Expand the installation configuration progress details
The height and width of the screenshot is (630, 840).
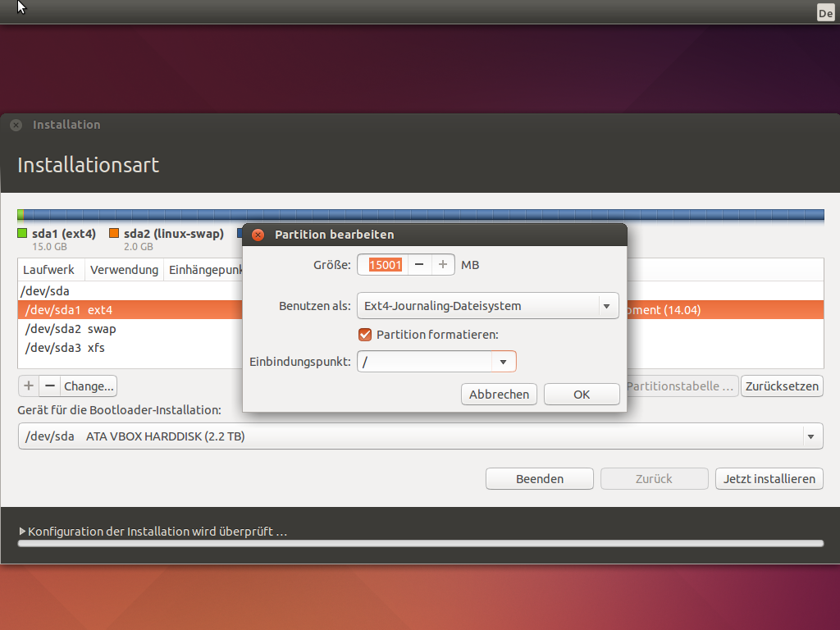(x=23, y=532)
